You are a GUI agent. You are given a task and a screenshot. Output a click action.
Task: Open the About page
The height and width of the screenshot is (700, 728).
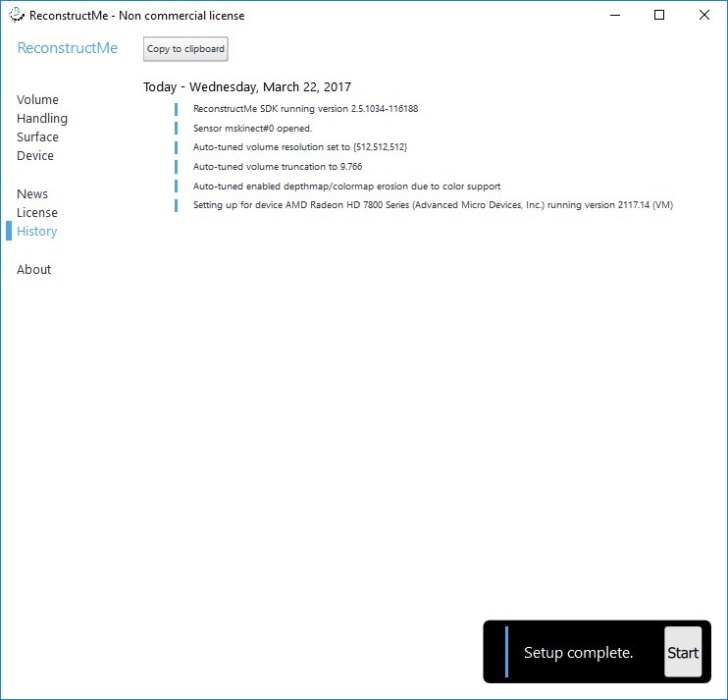pos(33,269)
